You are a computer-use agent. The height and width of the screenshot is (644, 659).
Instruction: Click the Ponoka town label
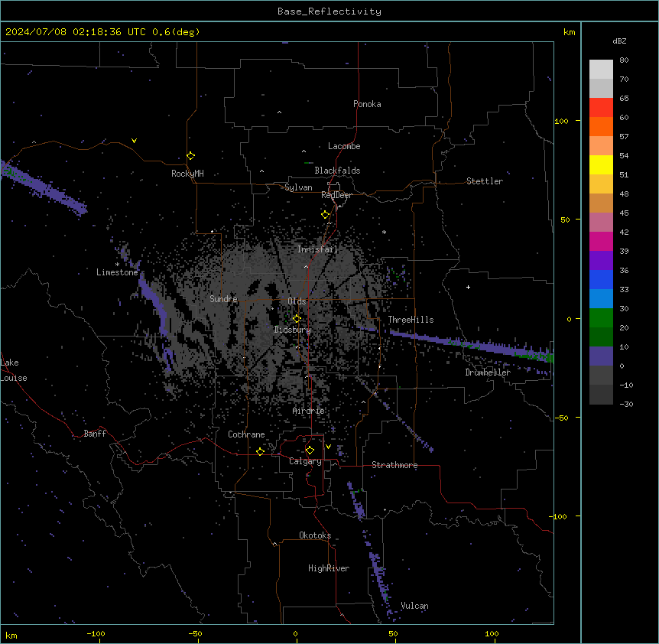click(x=367, y=104)
